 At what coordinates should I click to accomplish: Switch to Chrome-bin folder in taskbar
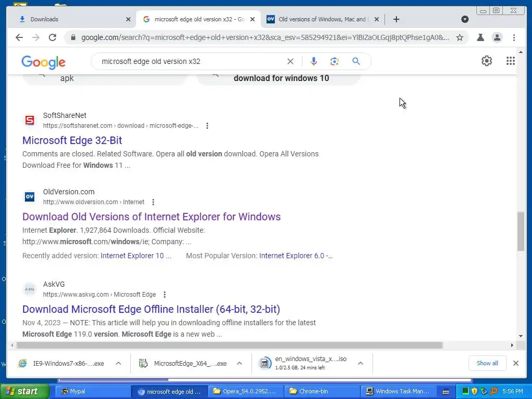tap(322, 391)
